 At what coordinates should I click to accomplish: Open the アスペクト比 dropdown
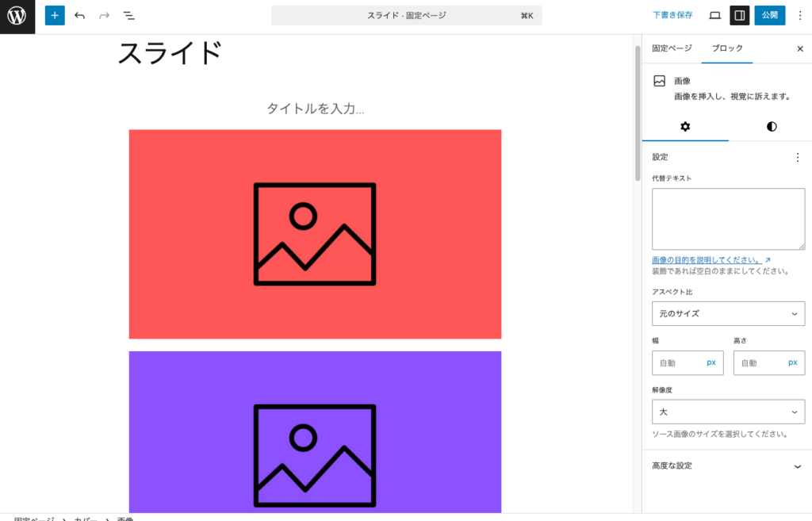tap(728, 313)
